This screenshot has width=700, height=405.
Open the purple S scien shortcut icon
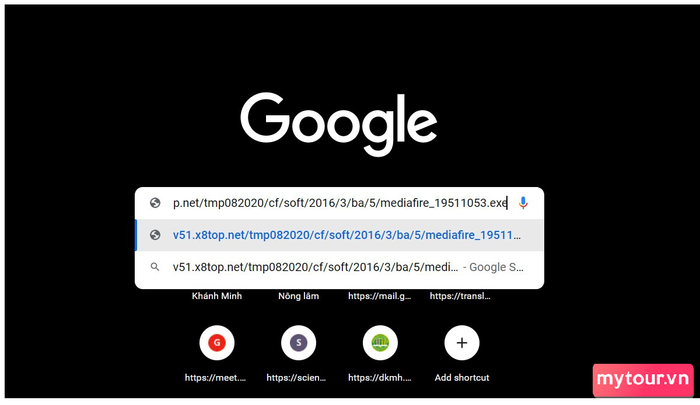point(298,343)
